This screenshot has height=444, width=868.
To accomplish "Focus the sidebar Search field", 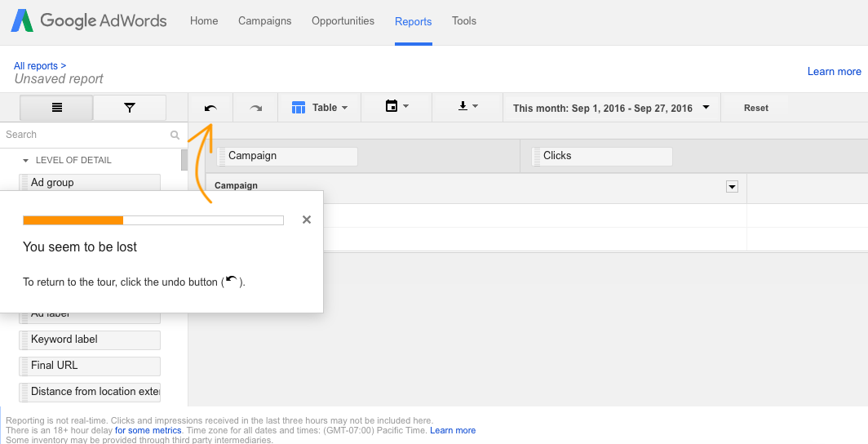I will click(86, 135).
